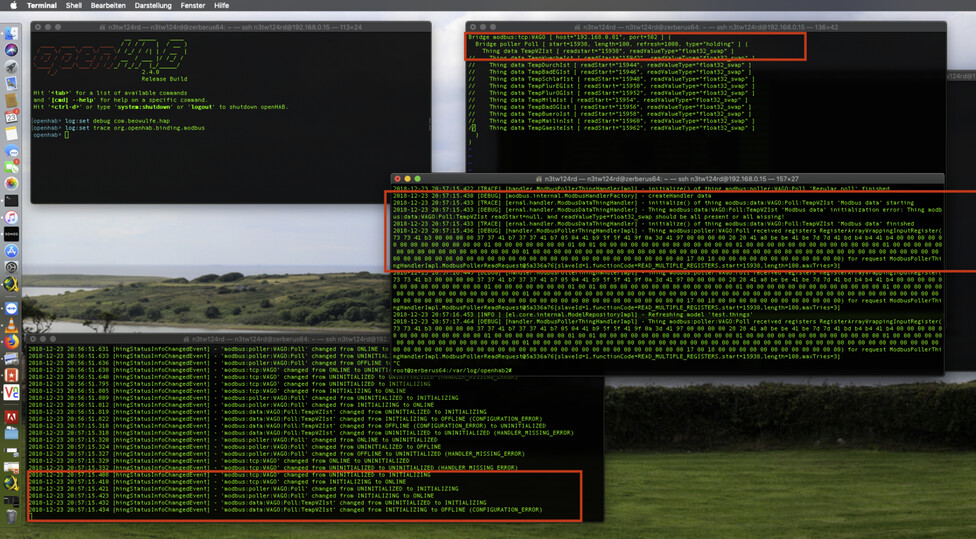Open Messages blue bubble icon
Image resolution: width=976 pixels, height=539 pixels.
[x=11, y=151]
